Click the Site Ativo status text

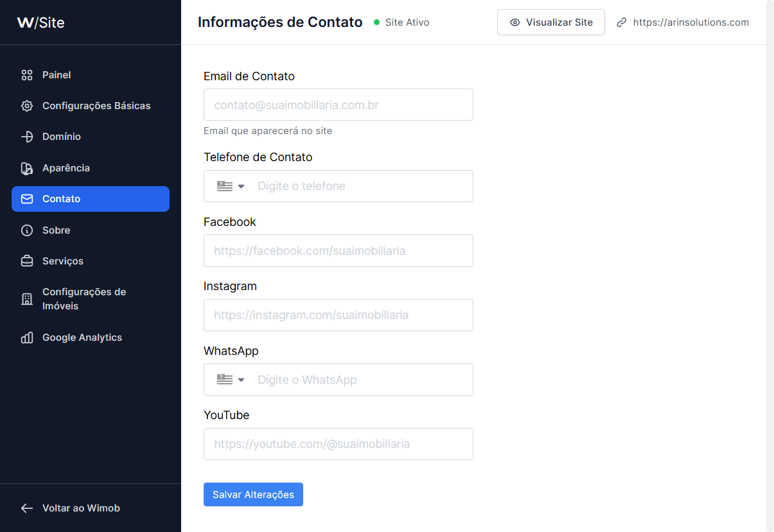point(407,22)
